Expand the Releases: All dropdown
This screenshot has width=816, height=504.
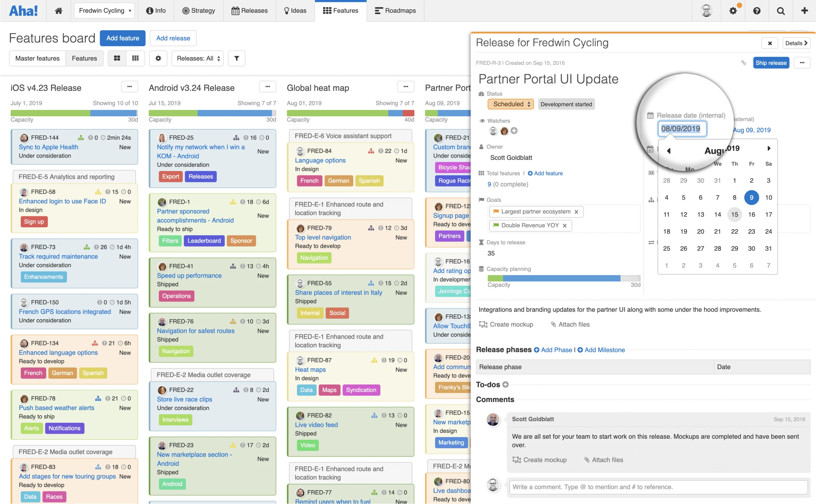(198, 58)
